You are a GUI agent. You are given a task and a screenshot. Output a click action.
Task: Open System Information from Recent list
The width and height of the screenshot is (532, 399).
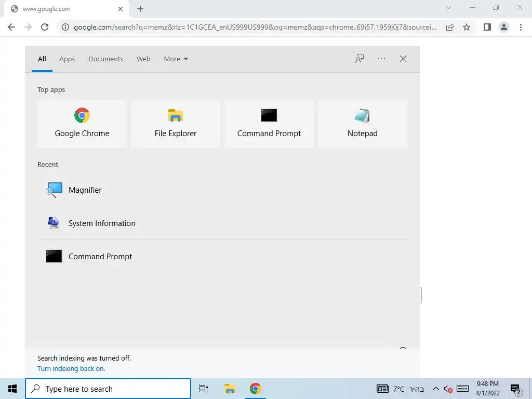(x=222, y=223)
